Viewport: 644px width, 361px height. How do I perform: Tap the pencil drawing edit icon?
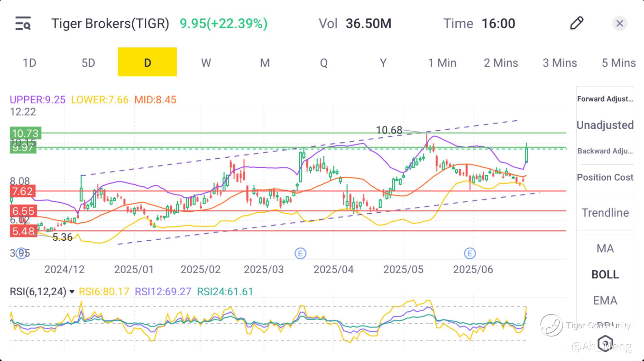coord(576,23)
